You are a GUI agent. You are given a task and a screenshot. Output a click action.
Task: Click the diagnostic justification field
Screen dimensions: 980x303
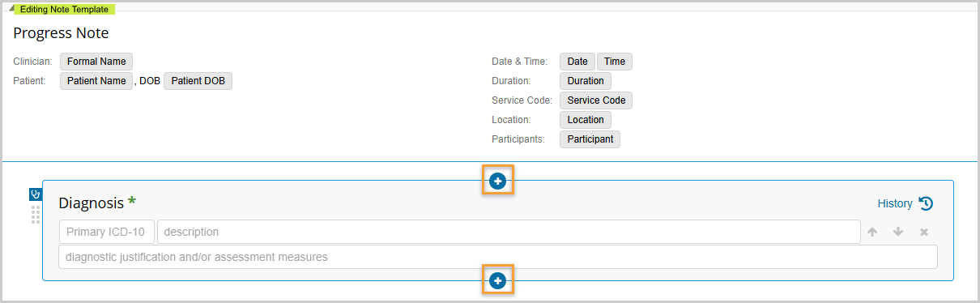(x=498, y=257)
